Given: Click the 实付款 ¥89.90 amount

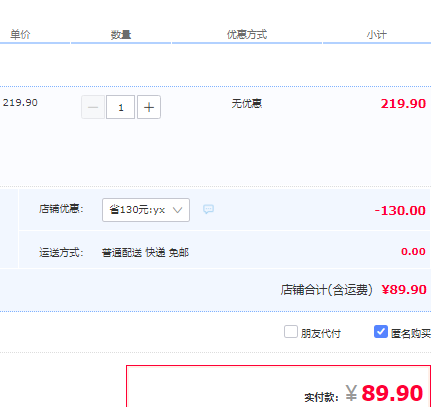Looking at the screenshot, I should pyautogui.click(x=384, y=393).
